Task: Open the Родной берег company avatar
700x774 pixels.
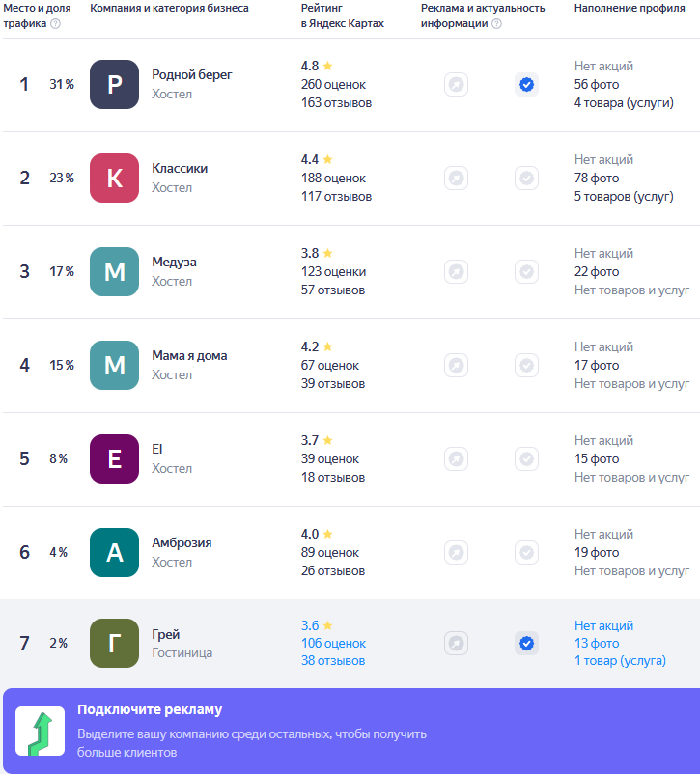Action: tap(114, 84)
